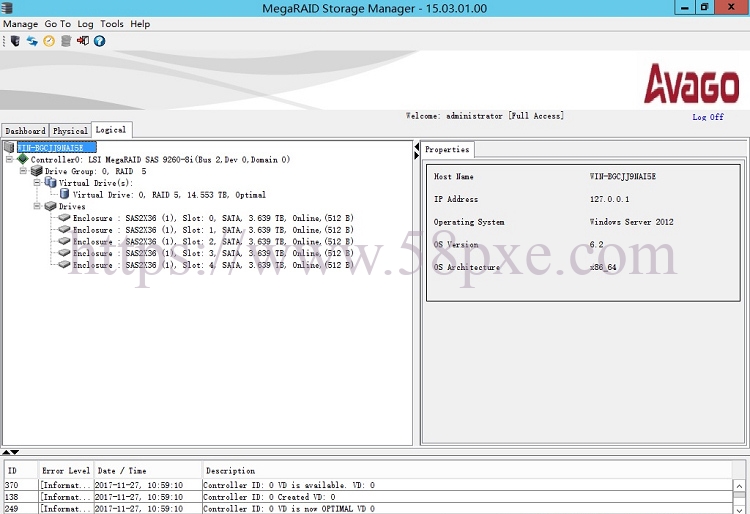The width and height of the screenshot is (750, 514).
Task: Click the Windows Server 2012 value
Action: click(631, 222)
